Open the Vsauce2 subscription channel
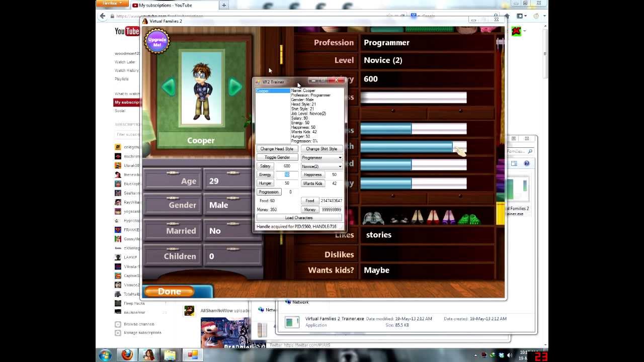Screen dimensions: 644x362 coord(127,285)
